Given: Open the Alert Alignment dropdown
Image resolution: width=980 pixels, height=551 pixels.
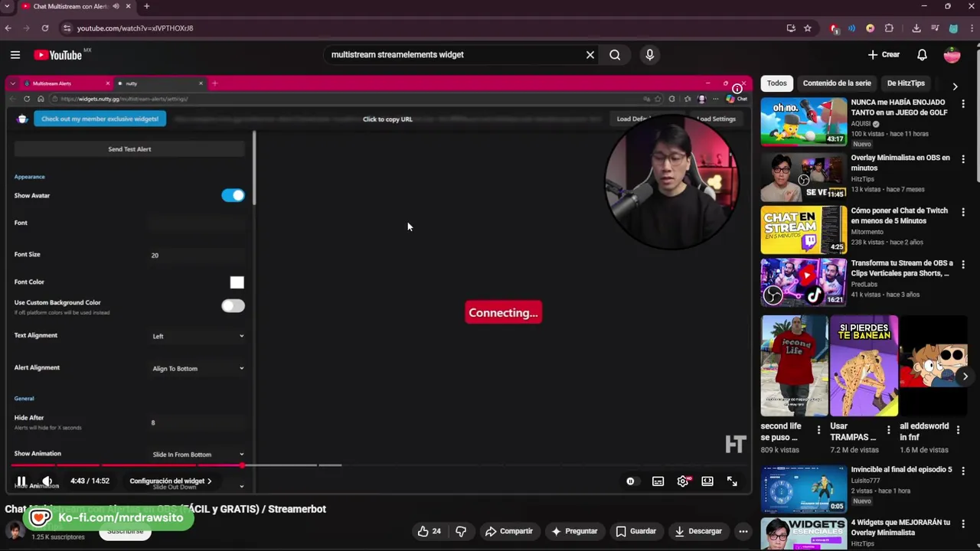Looking at the screenshot, I should pyautogui.click(x=198, y=368).
